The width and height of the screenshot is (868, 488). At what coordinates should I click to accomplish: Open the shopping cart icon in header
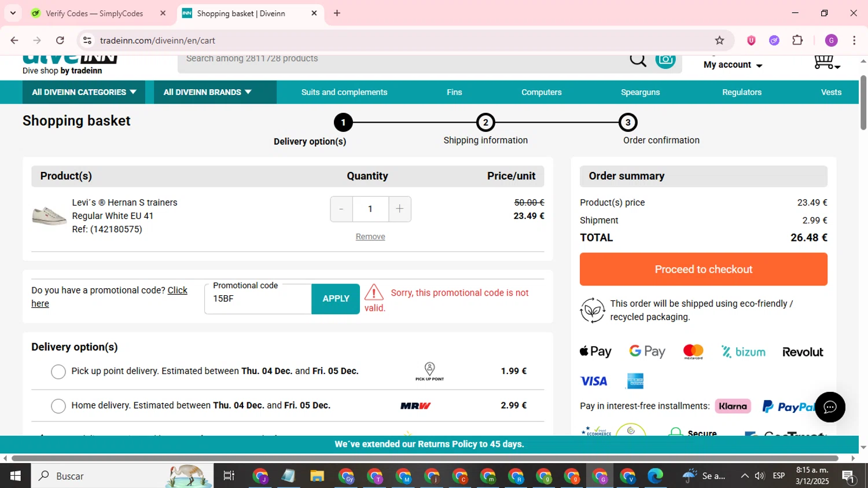pos(826,62)
